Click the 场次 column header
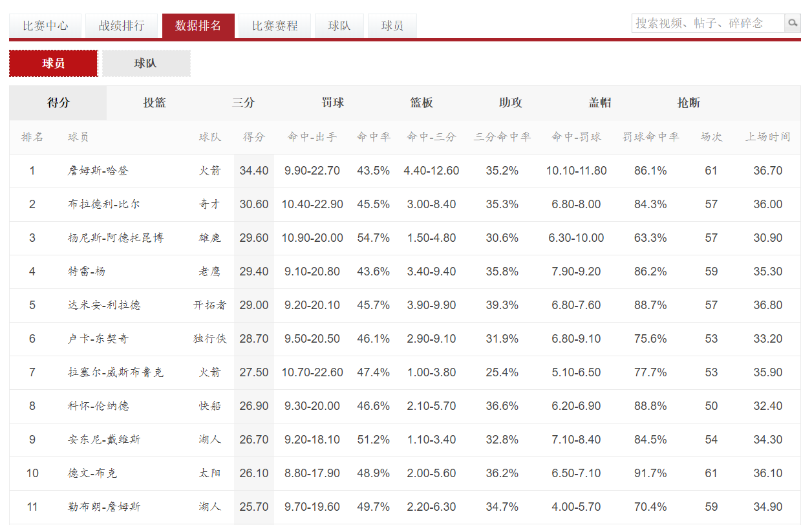This screenshot has height=525, width=812. point(712,137)
